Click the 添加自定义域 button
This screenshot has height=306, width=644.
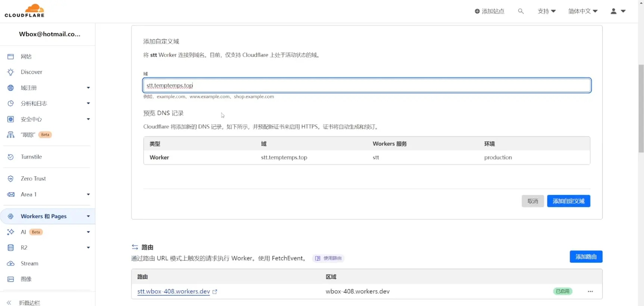point(569,201)
